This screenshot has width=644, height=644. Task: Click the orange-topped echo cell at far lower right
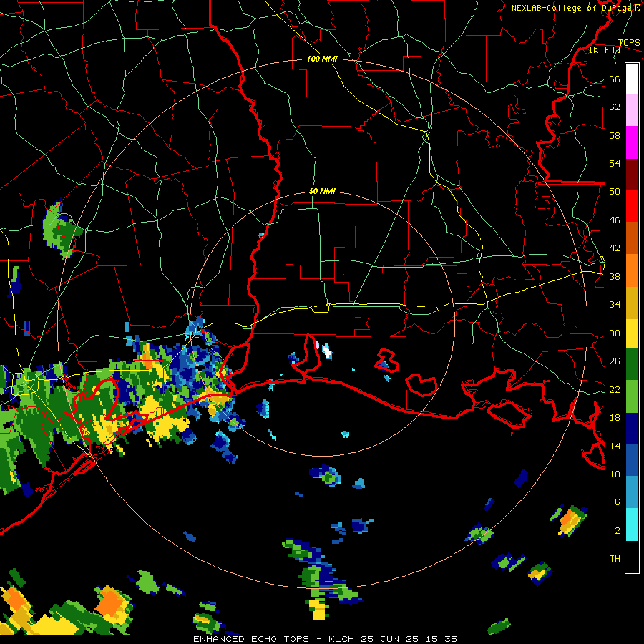click(570, 520)
